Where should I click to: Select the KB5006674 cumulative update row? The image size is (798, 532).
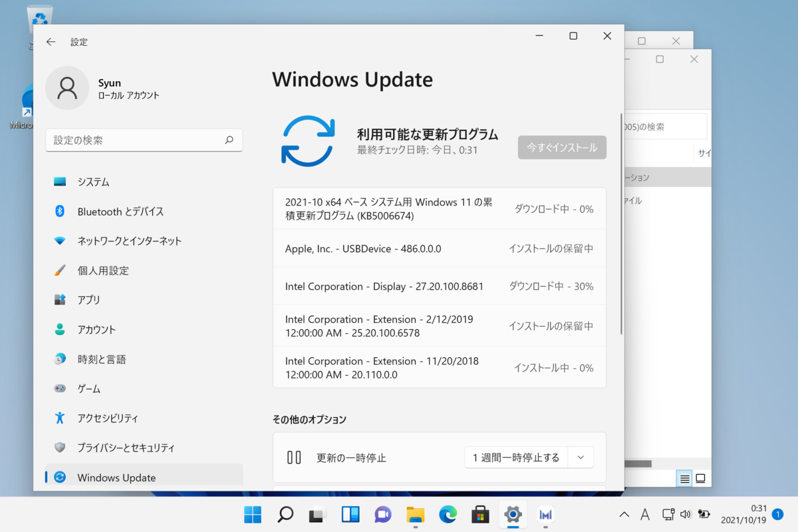[x=440, y=209]
